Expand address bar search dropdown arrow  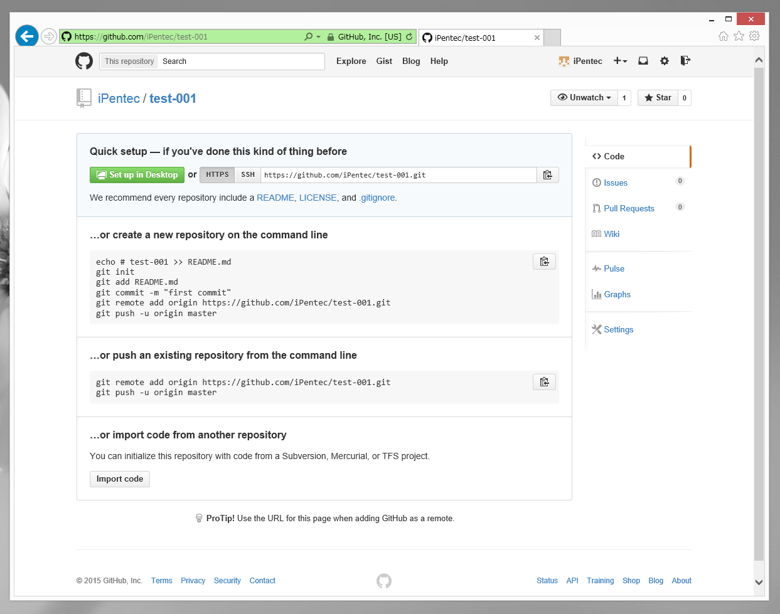(x=318, y=36)
